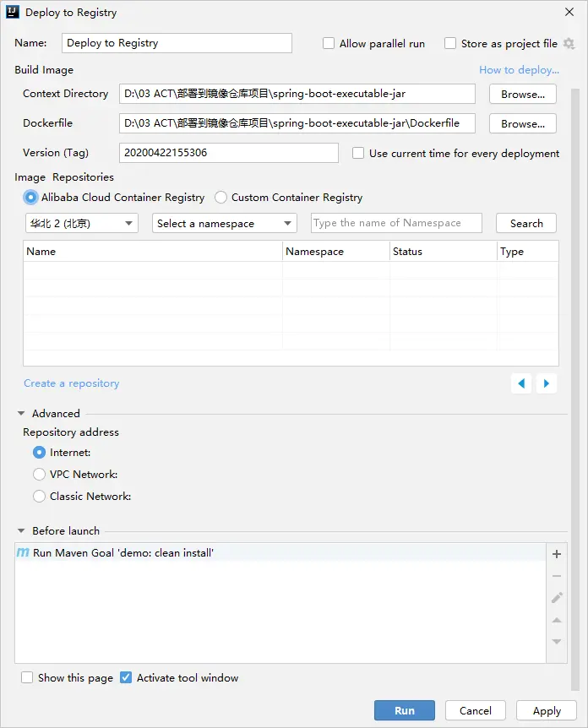Viewport: 588px width, 728px height.
Task: Check Show this page option
Action: pos(27,678)
